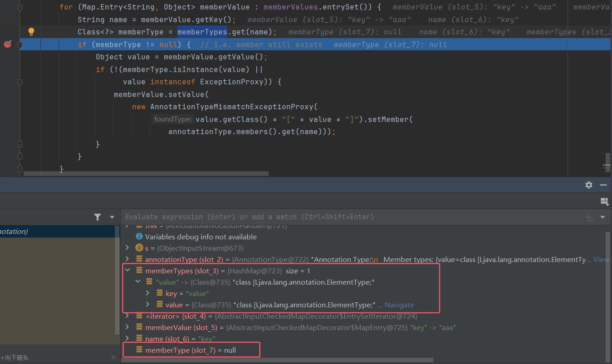612x364 pixels.
Task: Click 'Variables debug info not available' message
Action: [201, 237]
